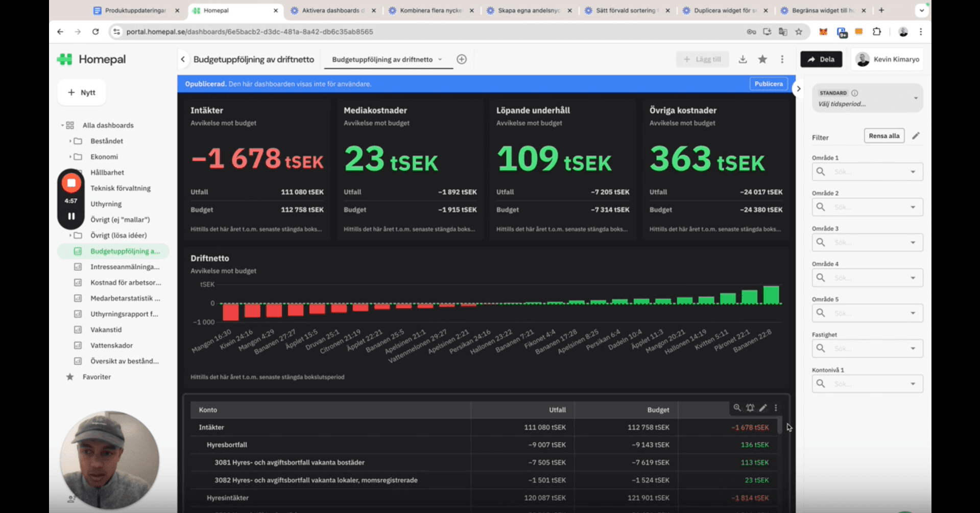Open a new browser tab

tap(881, 10)
